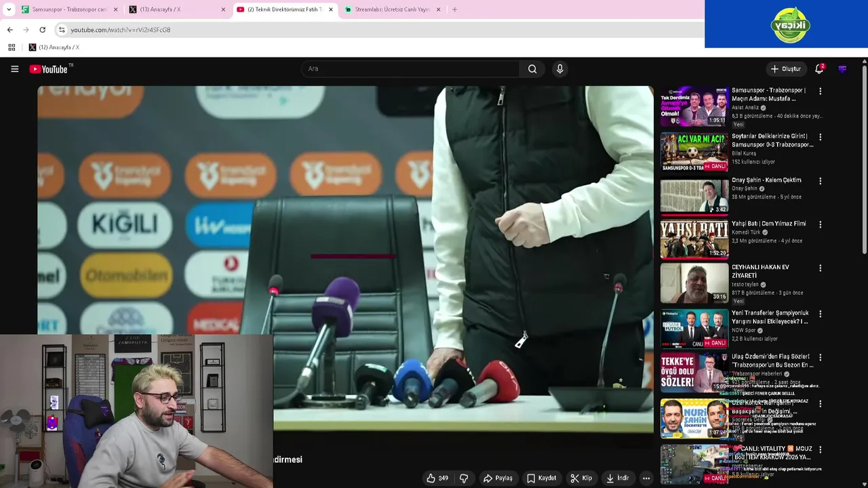868x488 pixels.
Task: Click the browser address bar URL
Action: tap(121, 30)
